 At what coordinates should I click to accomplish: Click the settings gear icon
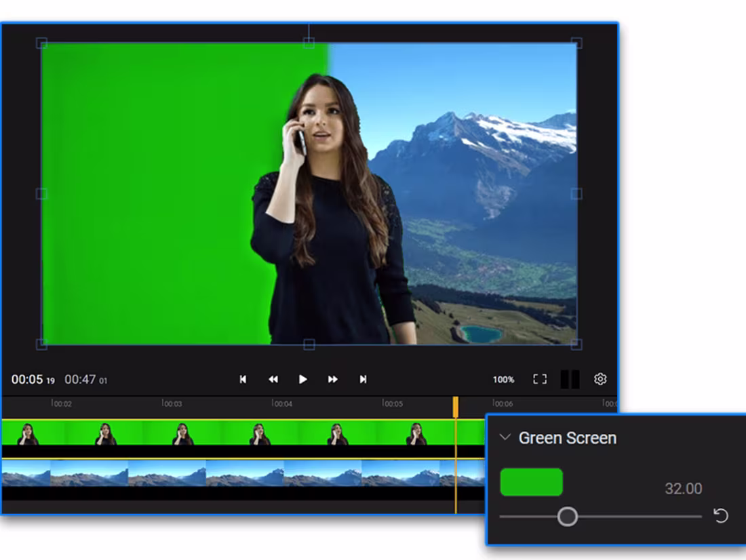click(601, 379)
